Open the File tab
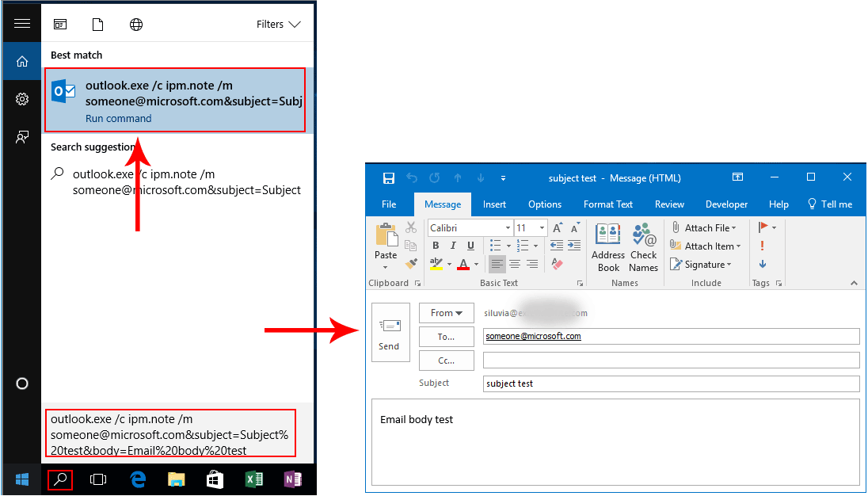 pyautogui.click(x=389, y=204)
